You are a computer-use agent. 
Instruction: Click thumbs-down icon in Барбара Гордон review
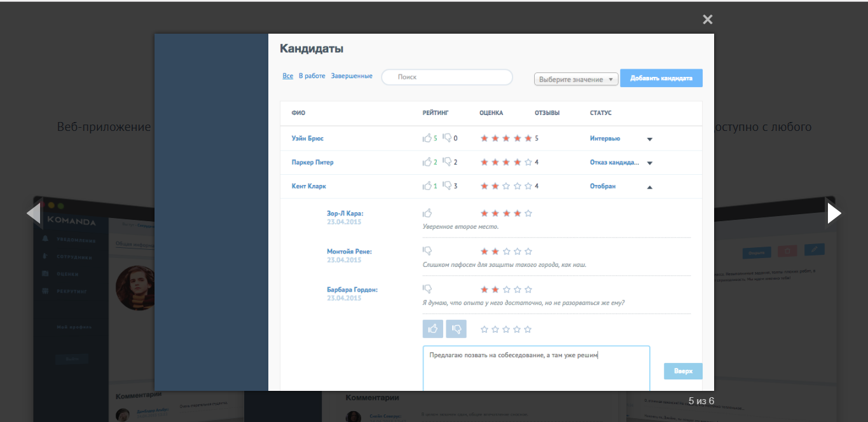click(x=427, y=289)
